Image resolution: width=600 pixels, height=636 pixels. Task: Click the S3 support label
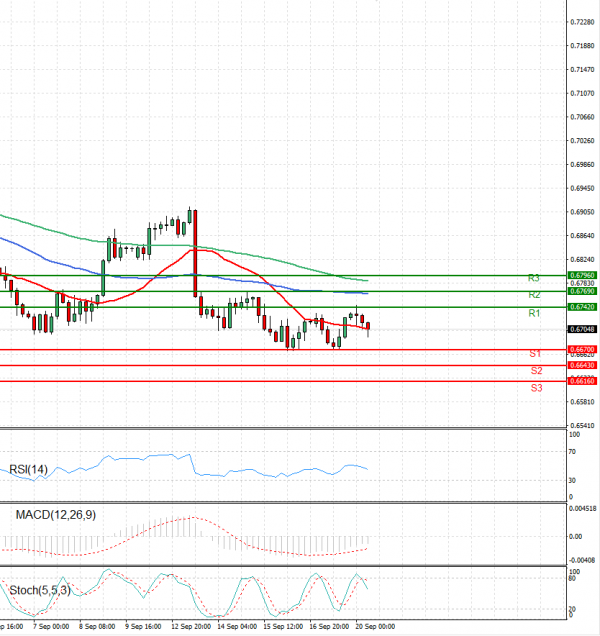(x=536, y=388)
